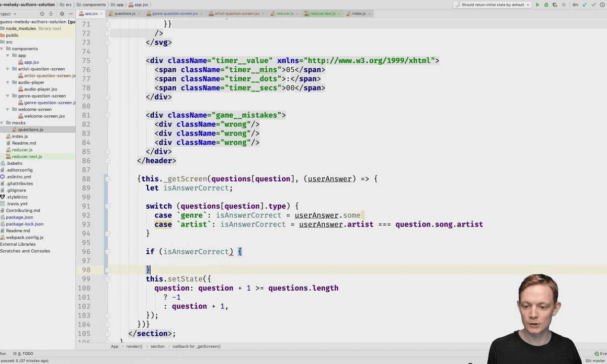Fold the if block at line 96
This screenshot has height=364, width=607.
pos(107,252)
